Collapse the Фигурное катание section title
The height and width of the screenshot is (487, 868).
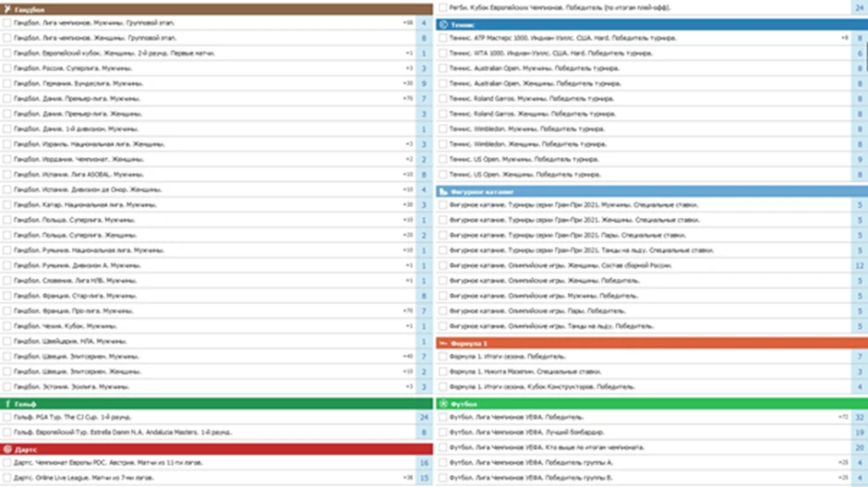point(482,191)
